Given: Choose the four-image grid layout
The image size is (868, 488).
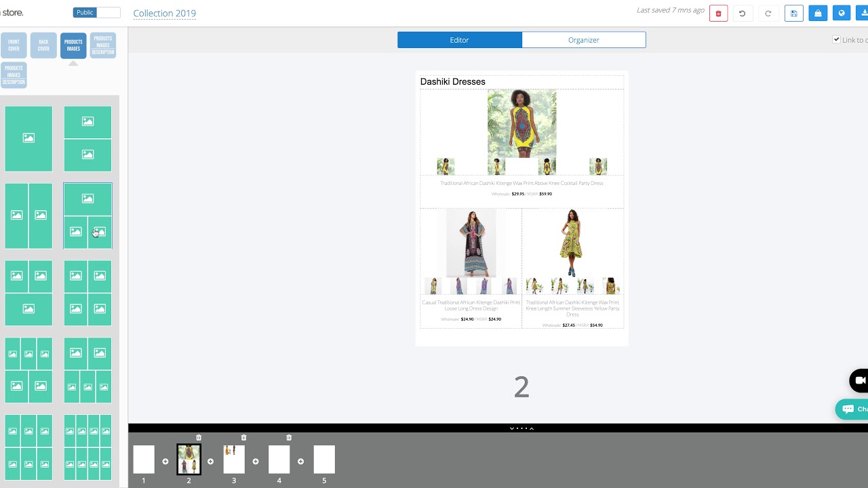Looking at the screenshot, I should (x=87, y=293).
